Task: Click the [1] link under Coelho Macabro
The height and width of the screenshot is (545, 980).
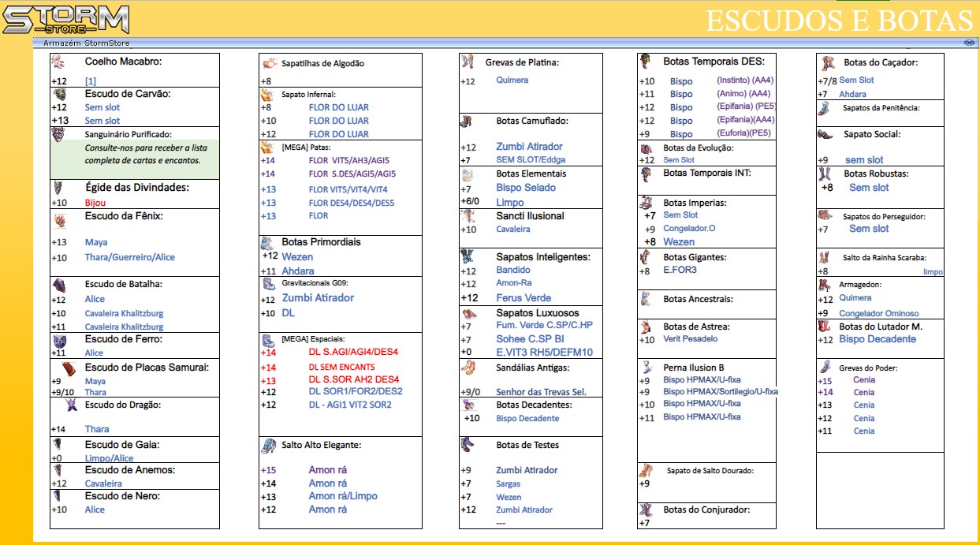Action: click(91, 81)
